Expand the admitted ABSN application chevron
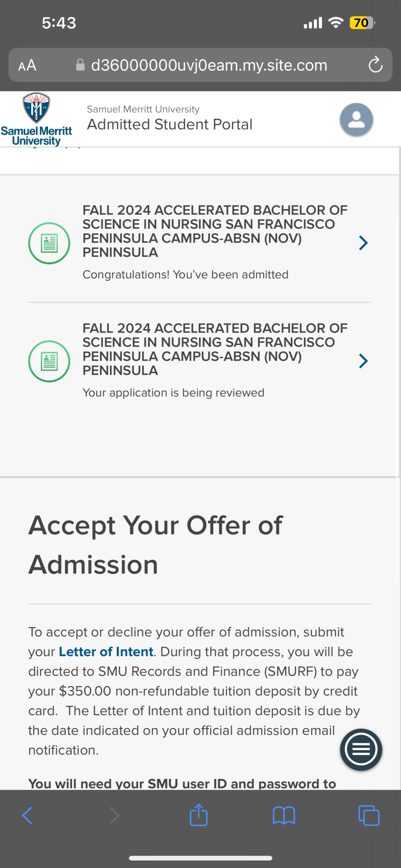 point(363,243)
